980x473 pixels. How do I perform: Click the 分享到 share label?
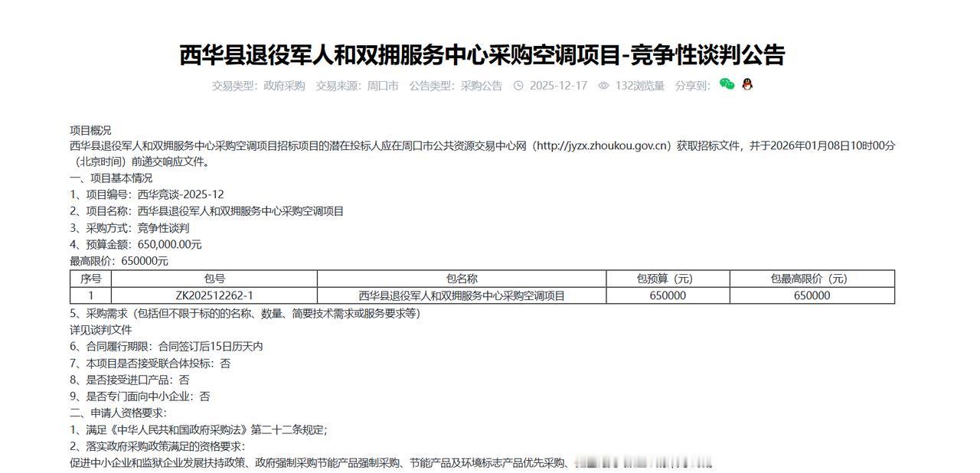[691, 86]
